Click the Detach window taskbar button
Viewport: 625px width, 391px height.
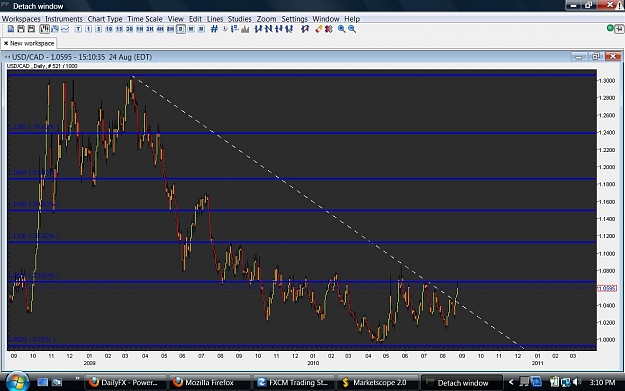[x=461, y=383]
